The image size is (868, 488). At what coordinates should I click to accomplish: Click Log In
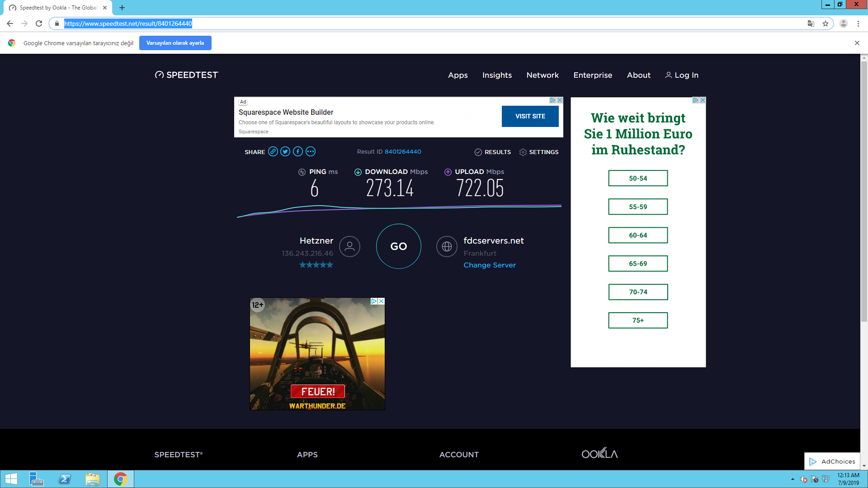[x=682, y=75]
